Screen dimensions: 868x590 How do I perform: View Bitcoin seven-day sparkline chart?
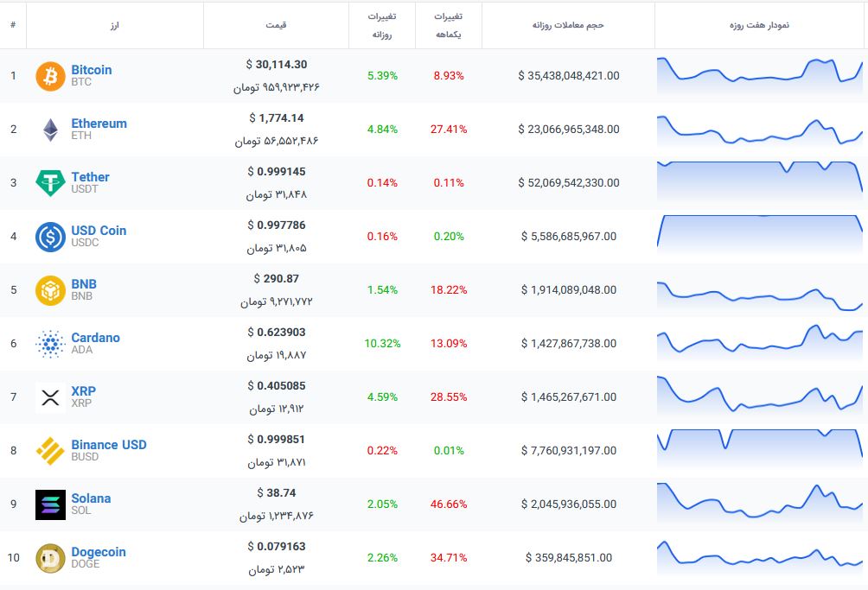(759, 76)
